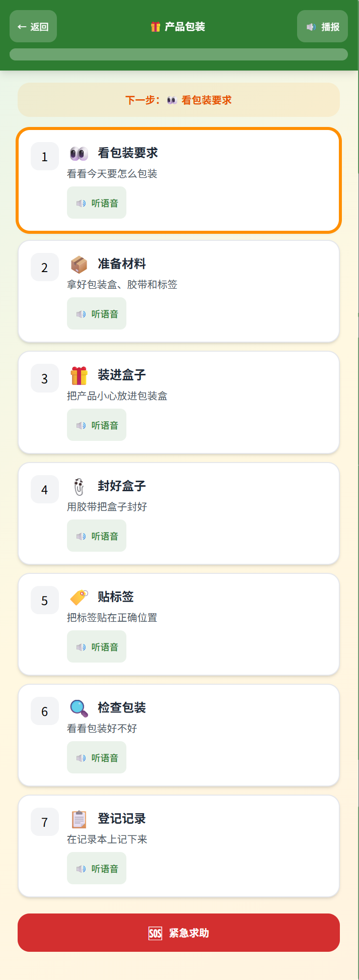Select the 检查包装 step title
The height and width of the screenshot is (980, 359).
[x=122, y=707]
